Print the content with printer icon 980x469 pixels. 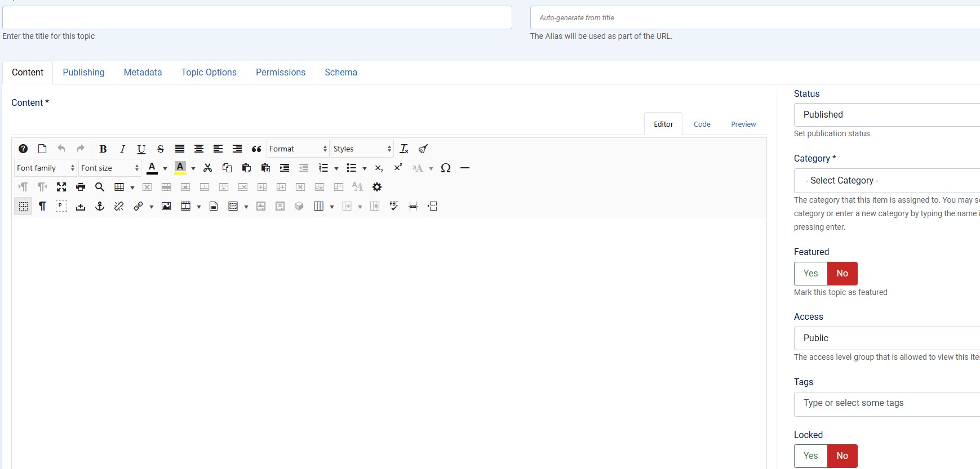tap(81, 187)
